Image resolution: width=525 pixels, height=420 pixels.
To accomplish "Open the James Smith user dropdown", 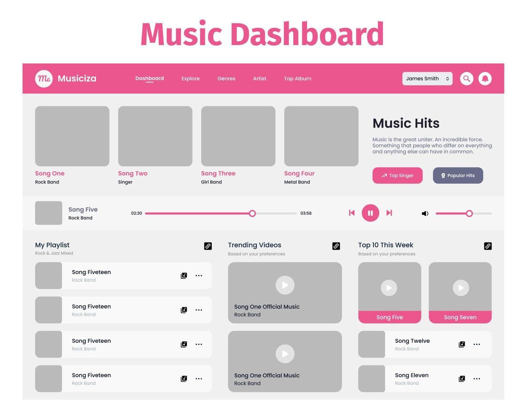I will point(427,79).
